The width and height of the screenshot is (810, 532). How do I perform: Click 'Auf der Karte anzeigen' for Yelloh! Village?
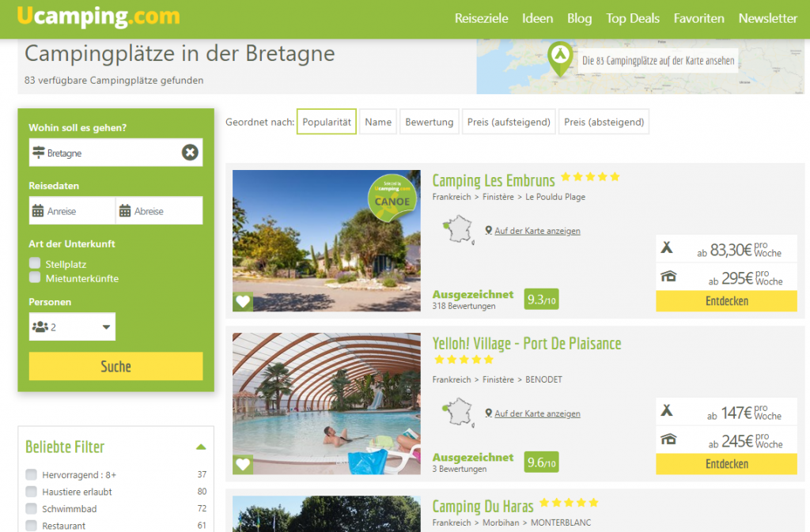[537, 413]
